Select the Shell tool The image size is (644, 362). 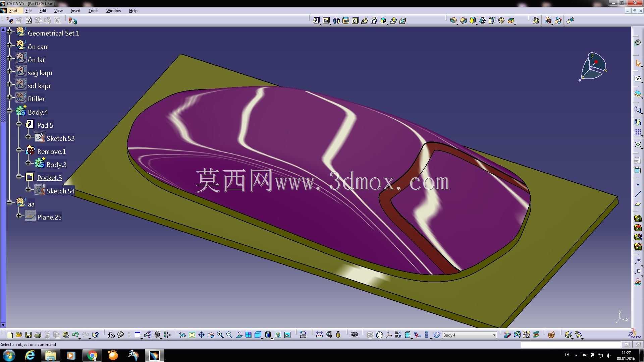(482, 21)
